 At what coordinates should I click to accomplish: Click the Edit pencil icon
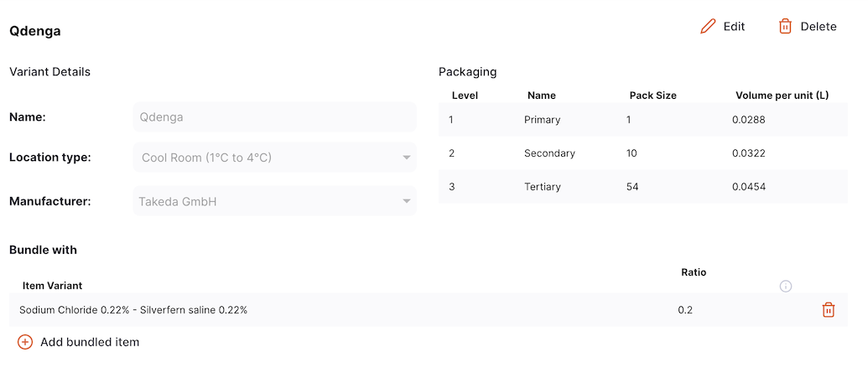708,27
